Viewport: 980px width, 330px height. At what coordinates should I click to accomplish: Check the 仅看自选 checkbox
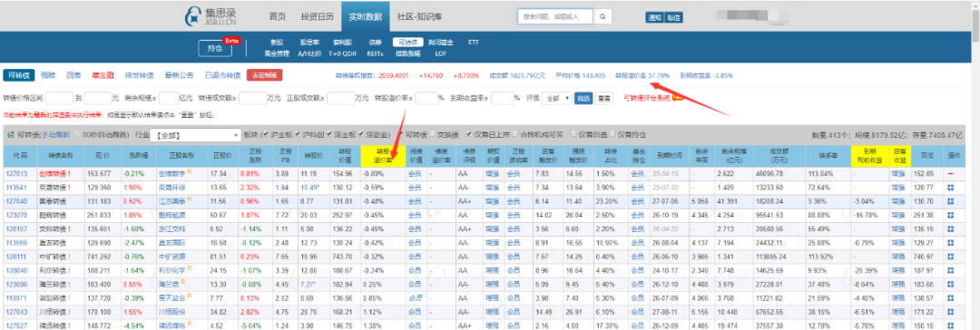(573, 134)
